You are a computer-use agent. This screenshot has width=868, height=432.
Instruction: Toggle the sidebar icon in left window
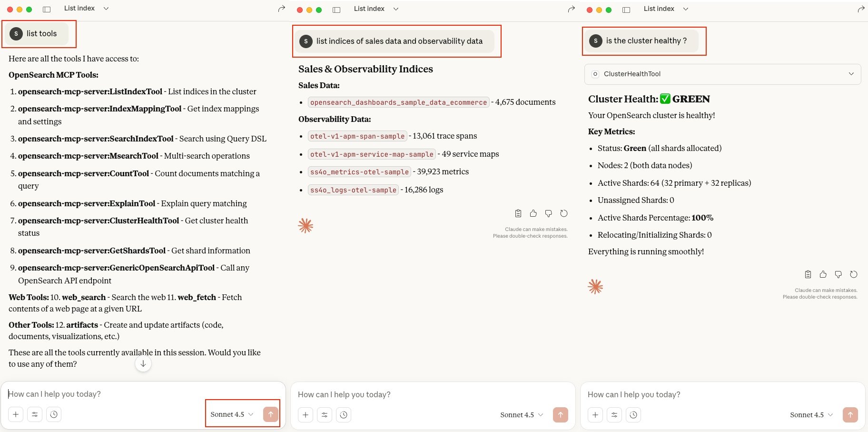pyautogui.click(x=47, y=9)
